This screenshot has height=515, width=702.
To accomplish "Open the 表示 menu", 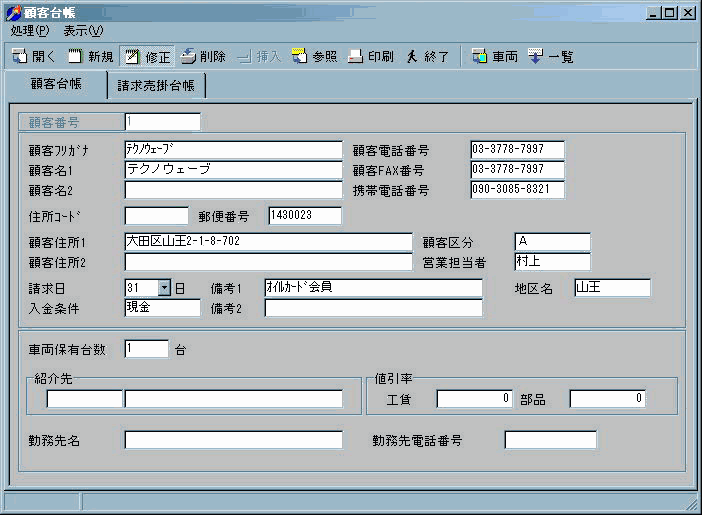I will (x=83, y=31).
